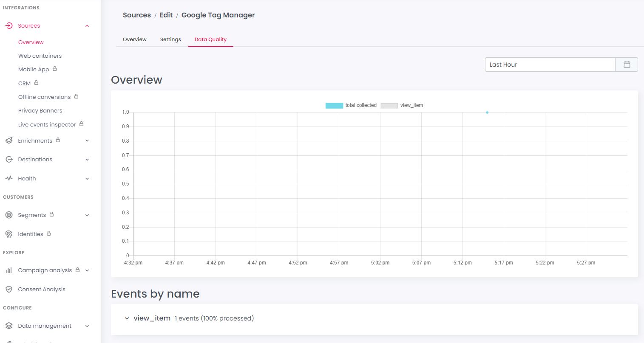Click the data point on the chart
Viewport: 644px width, 343px height.
coord(487,112)
